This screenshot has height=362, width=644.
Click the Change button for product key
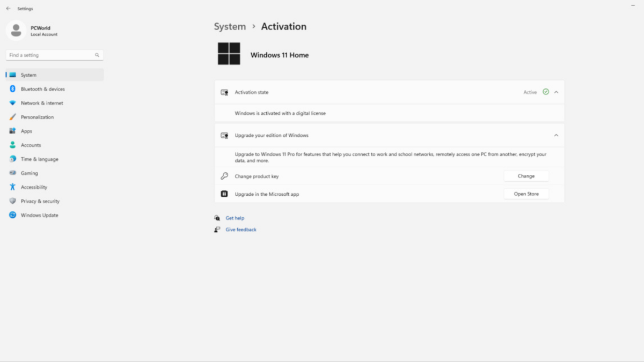point(526,176)
